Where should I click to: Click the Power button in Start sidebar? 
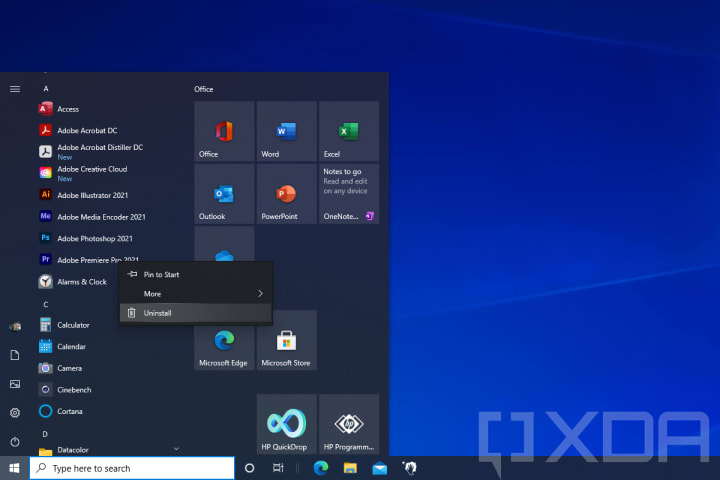pyautogui.click(x=15, y=441)
